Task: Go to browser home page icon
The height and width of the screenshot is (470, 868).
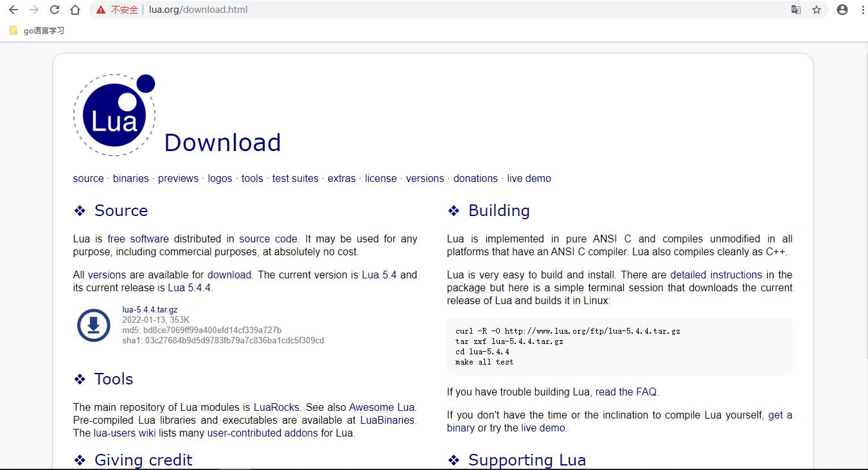Action: pos(75,10)
